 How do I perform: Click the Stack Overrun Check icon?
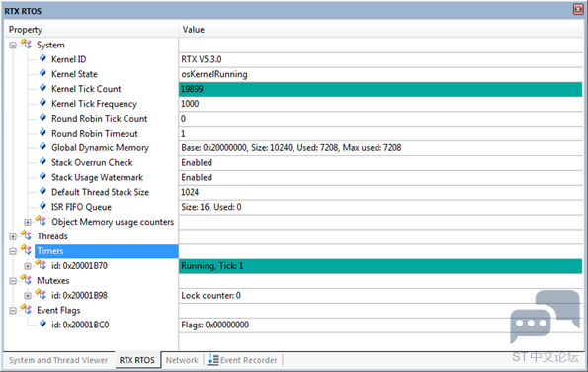coord(42,161)
